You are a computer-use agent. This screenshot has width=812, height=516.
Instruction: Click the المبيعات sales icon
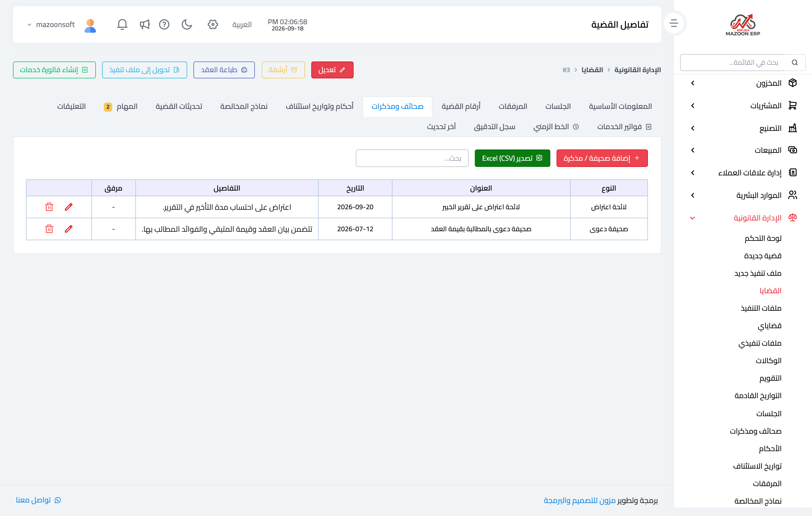click(x=793, y=150)
